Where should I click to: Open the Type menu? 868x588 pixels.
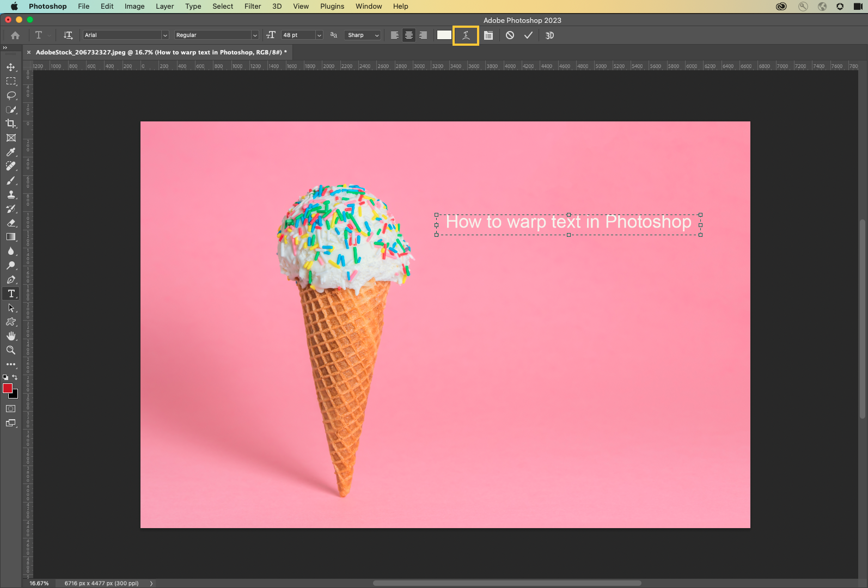193,7
